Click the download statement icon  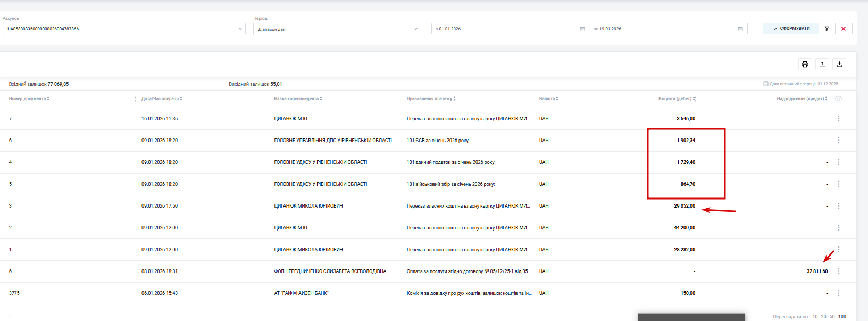click(x=839, y=64)
